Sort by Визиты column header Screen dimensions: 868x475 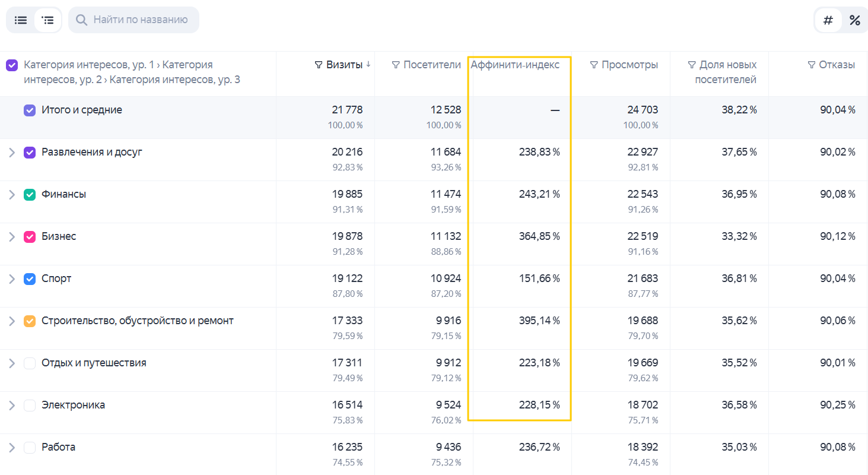pyautogui.click(x=344, y=65)
